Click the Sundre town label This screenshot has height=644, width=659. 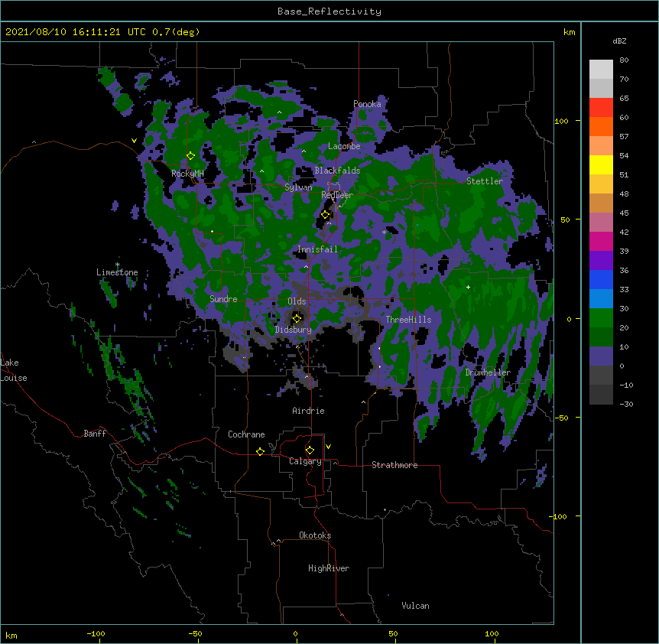pos(223,299)
